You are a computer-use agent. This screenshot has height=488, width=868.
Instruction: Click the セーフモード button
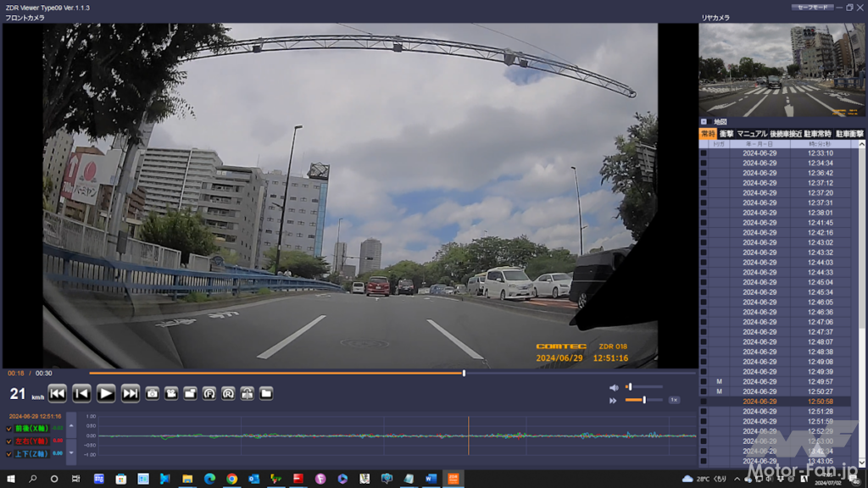tap(812, 8)
